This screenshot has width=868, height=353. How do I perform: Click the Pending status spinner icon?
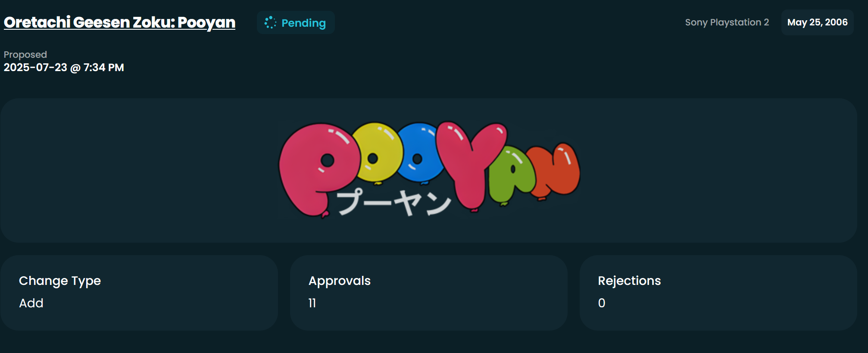pos(270,22)
